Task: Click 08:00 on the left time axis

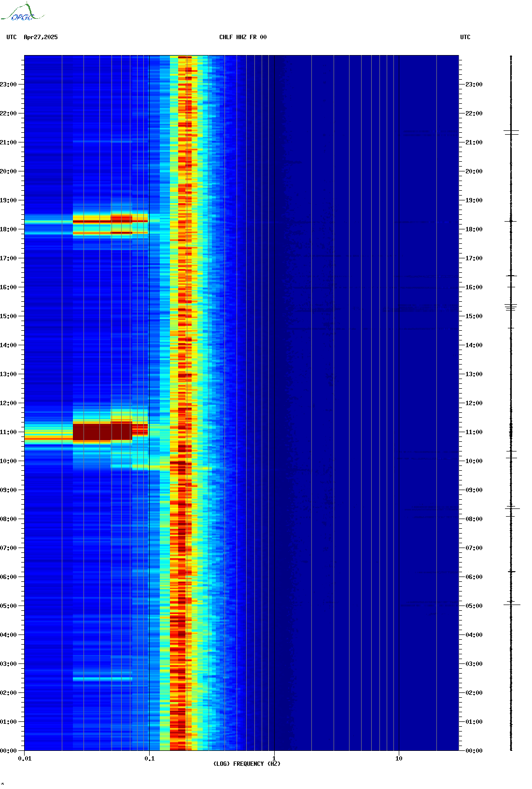Action: tap(8, 519)
